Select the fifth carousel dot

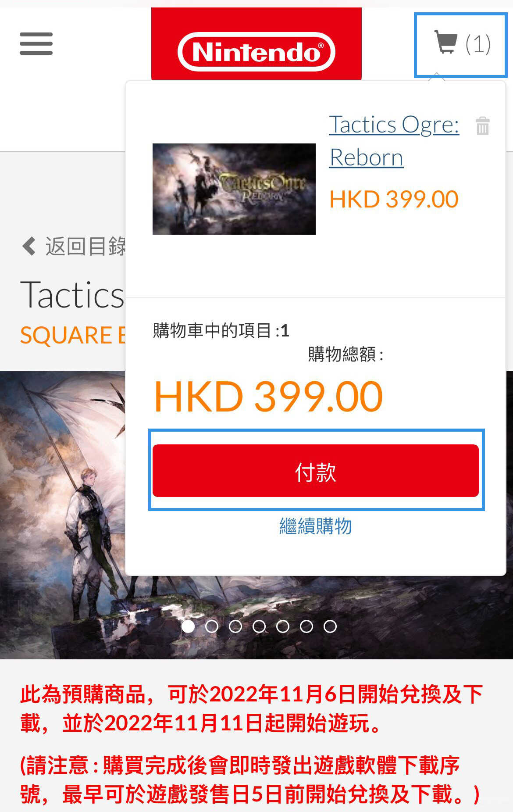click(283, 626)
